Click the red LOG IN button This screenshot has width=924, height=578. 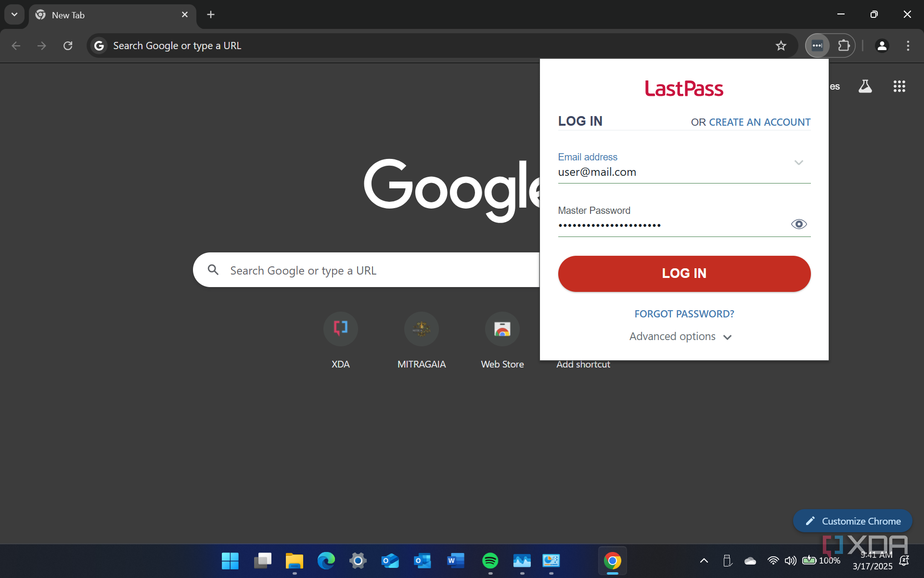[x=684, y=273]
